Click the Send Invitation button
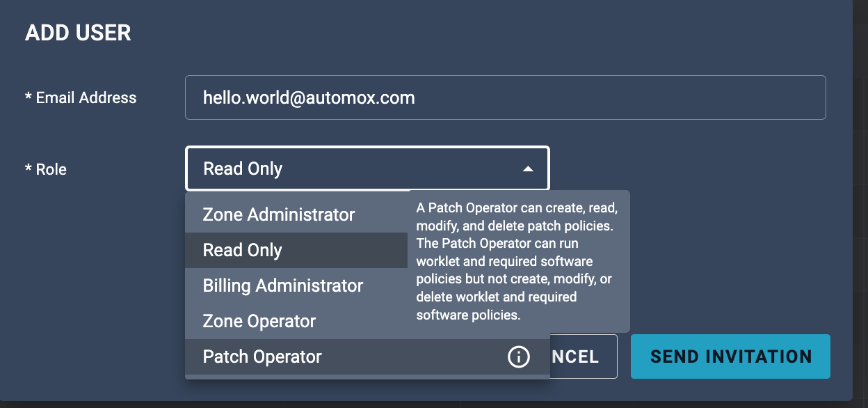868x408 pixels. click(730, 356)
